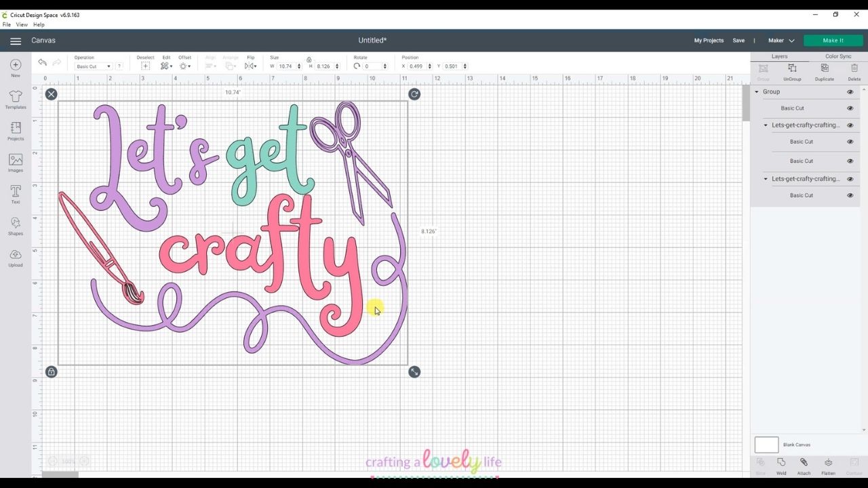Start a New project from sidebar

click(16, 68)
